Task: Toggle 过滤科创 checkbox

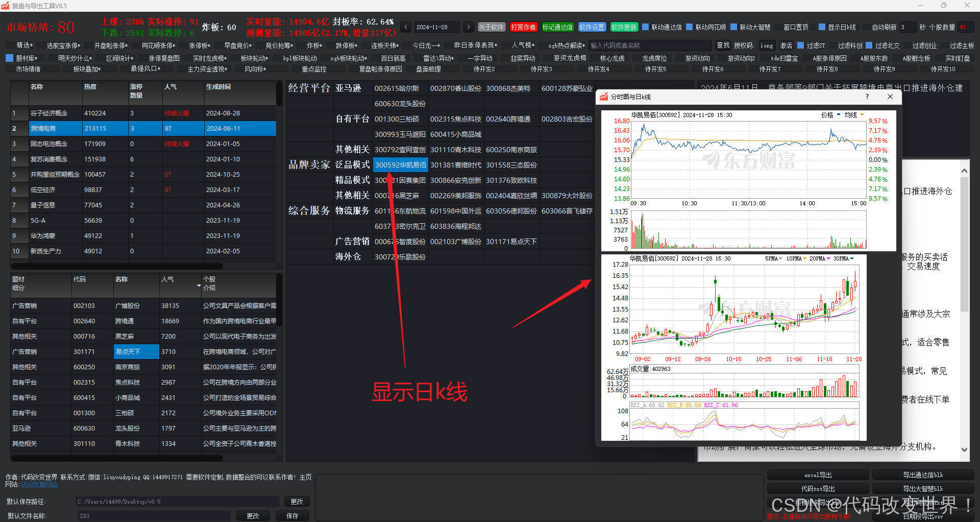Action: (846, 45)
